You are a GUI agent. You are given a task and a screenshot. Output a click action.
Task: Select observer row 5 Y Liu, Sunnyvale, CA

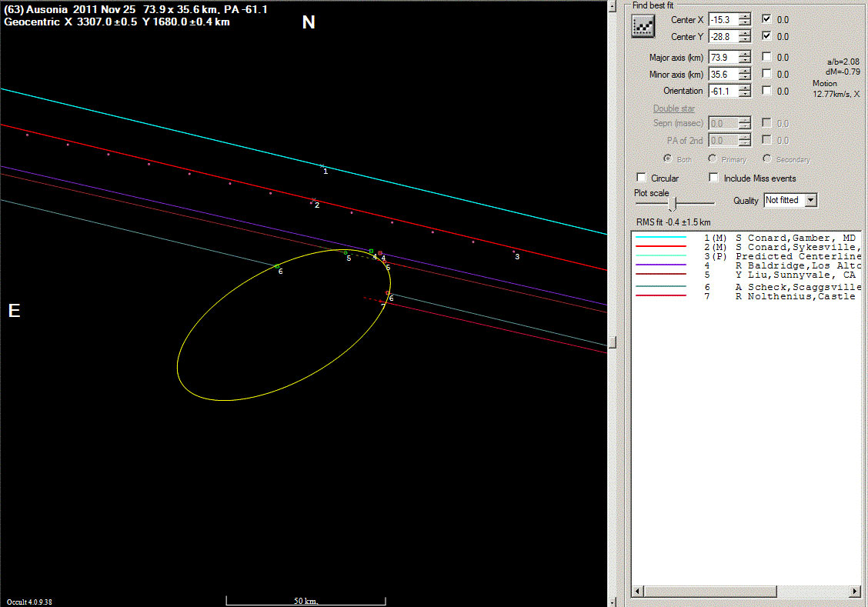click(x=746, y=275)
